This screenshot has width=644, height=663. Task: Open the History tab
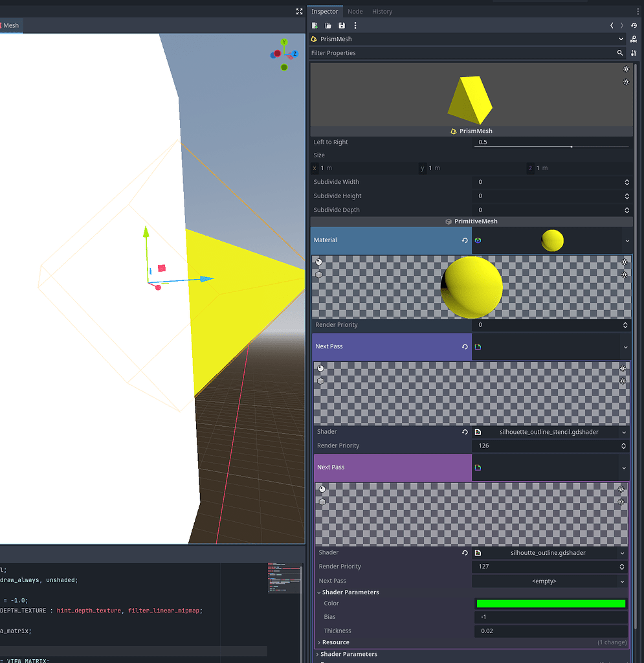[382, 11]
